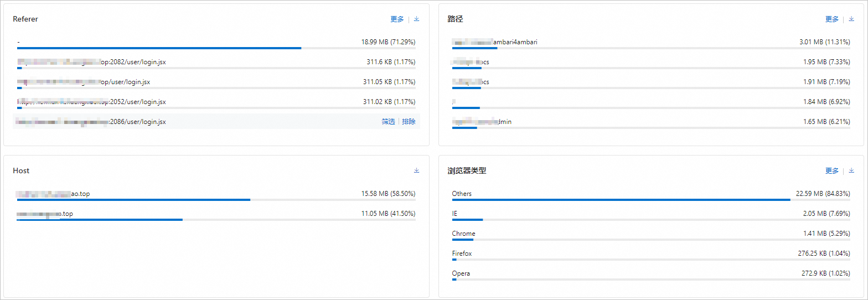
Task: Download the Referer panel data
Action: [x=417, y=19]
